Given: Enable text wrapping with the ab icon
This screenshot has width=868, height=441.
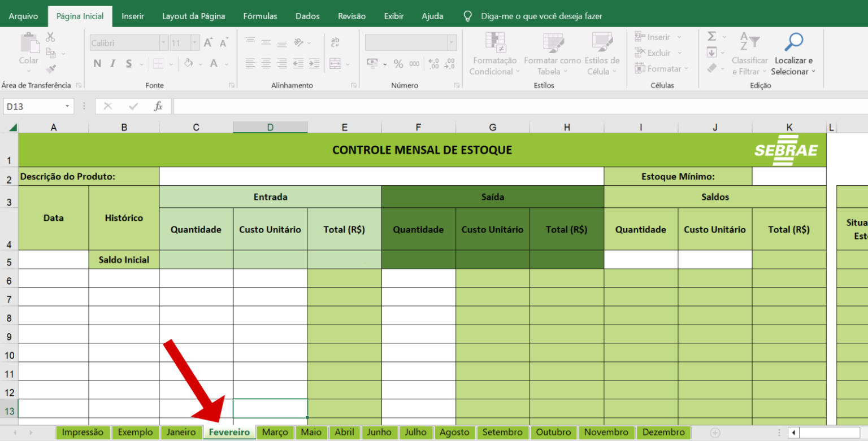Looking at the screenshot, I should point(335,42).
